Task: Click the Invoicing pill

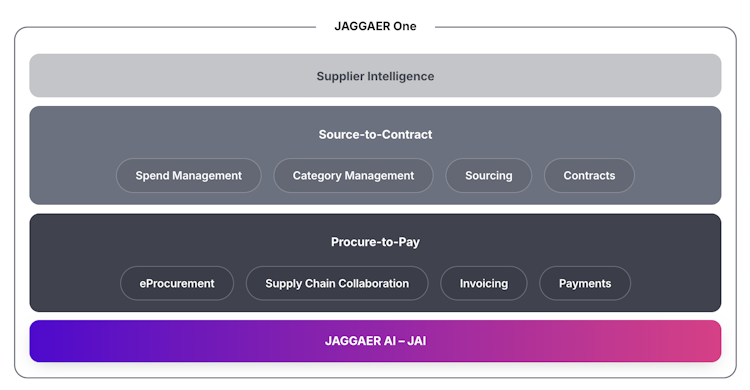Action: coord(484,283)
